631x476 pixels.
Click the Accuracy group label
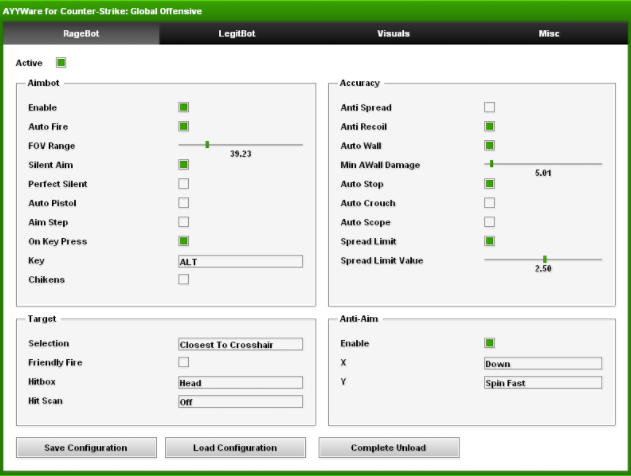[360, 83]
